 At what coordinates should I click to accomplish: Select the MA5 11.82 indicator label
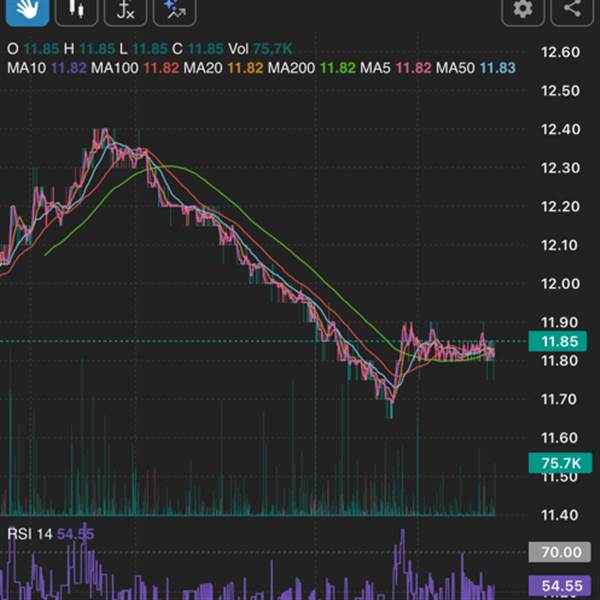pyautogui.click(x=396, y=68)
